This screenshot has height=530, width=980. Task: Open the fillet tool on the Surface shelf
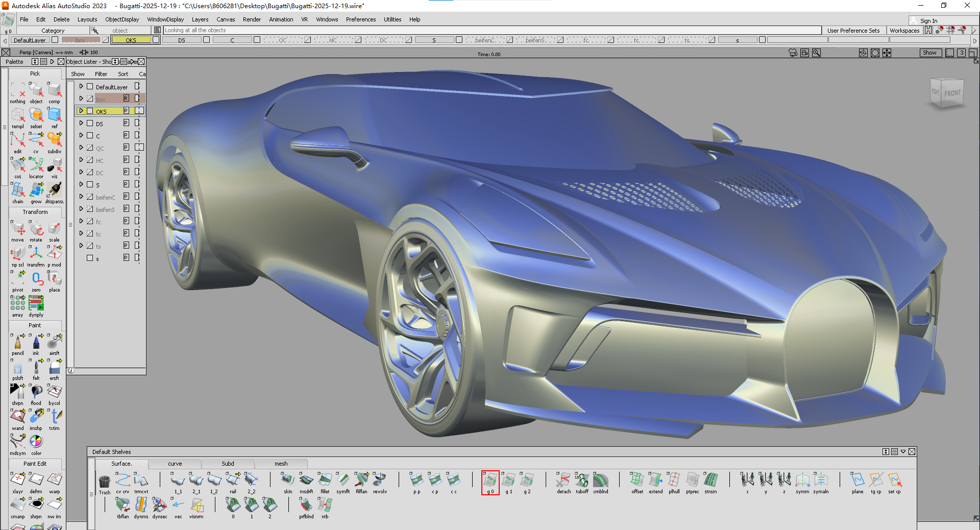click(325, 480)
